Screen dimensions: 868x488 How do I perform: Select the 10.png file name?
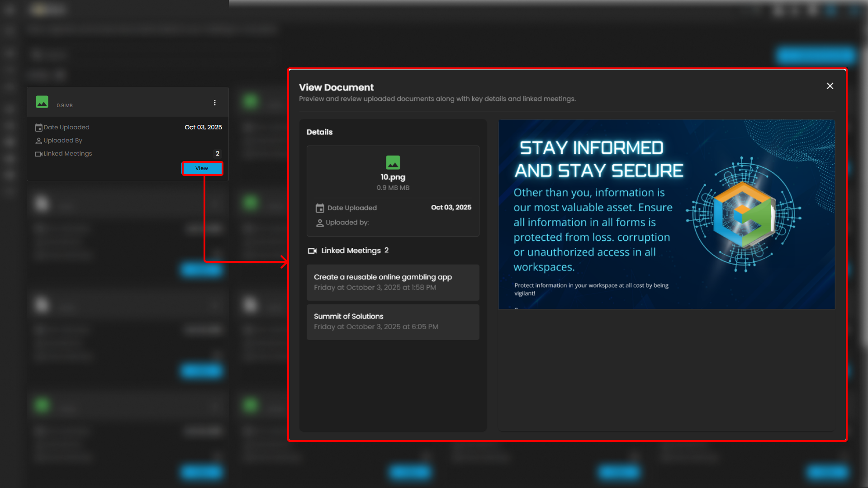click(x=393, y=177)
